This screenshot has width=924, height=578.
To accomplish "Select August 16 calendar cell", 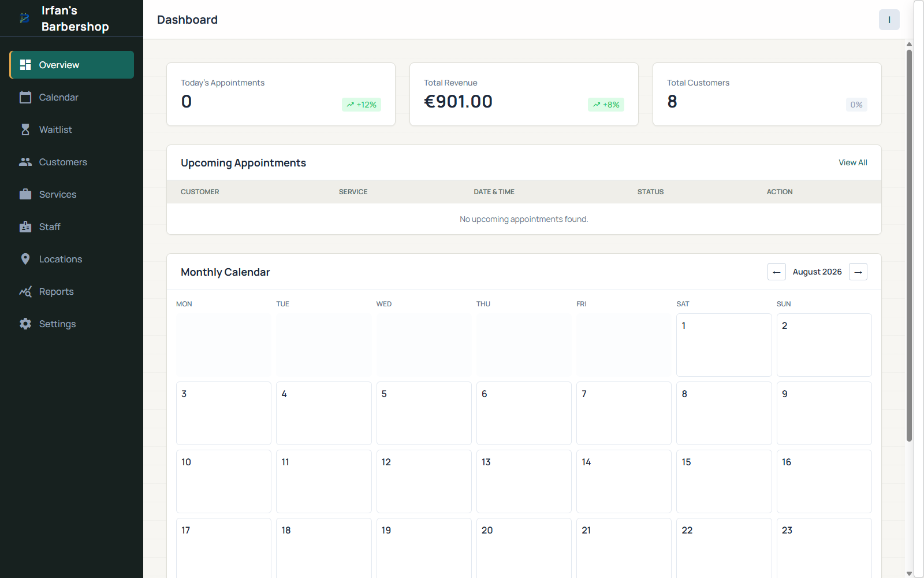I will 824,481.
